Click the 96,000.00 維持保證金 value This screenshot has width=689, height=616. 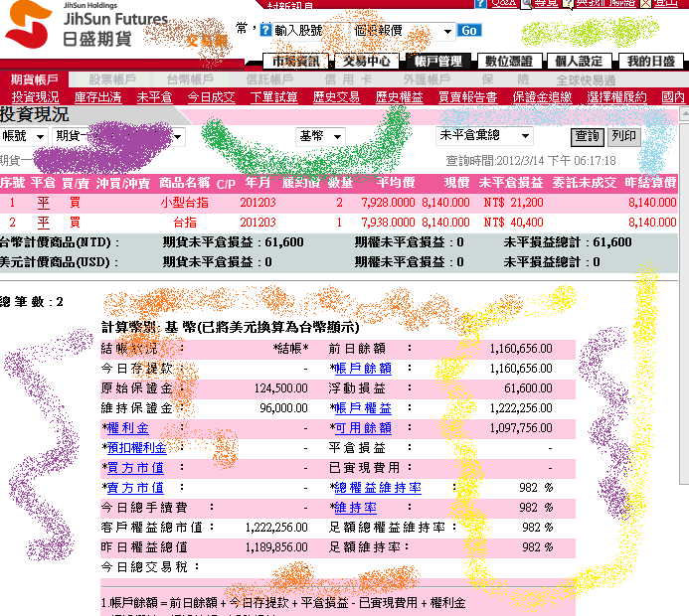[x=283, y=408]
